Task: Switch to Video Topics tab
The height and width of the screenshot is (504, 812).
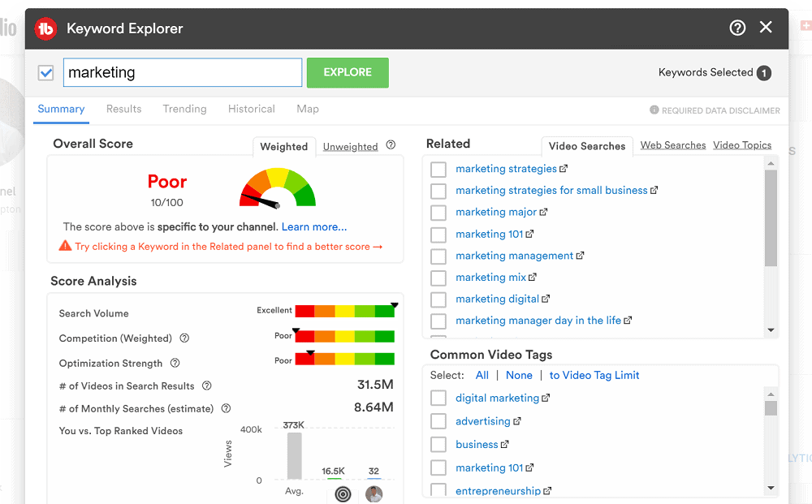Action: 742,145
